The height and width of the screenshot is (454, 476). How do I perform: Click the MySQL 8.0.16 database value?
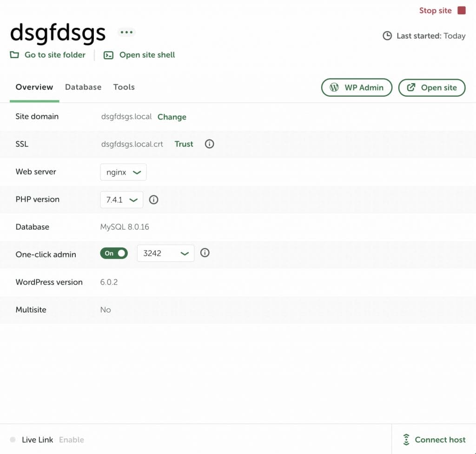click(125, 227)
